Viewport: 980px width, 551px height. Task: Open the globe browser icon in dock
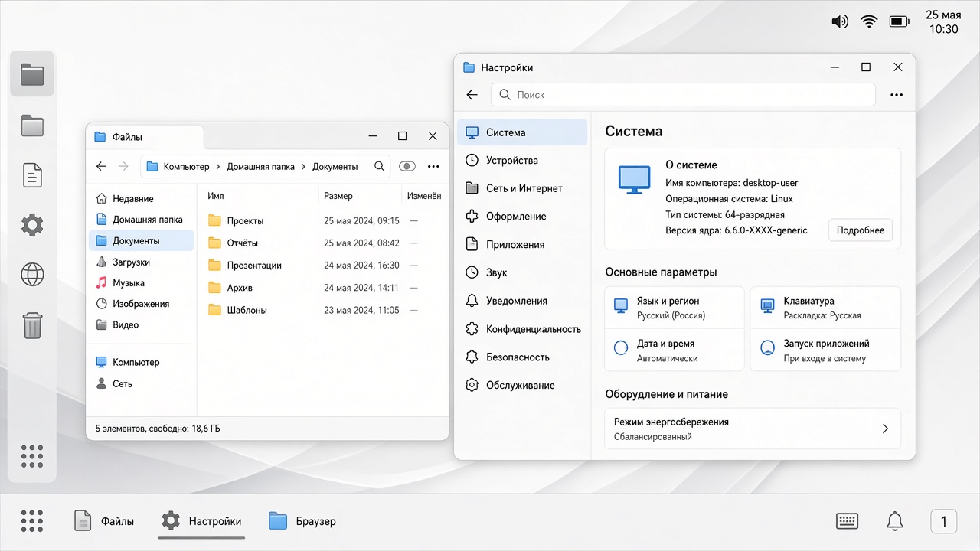tap(32, 274)
